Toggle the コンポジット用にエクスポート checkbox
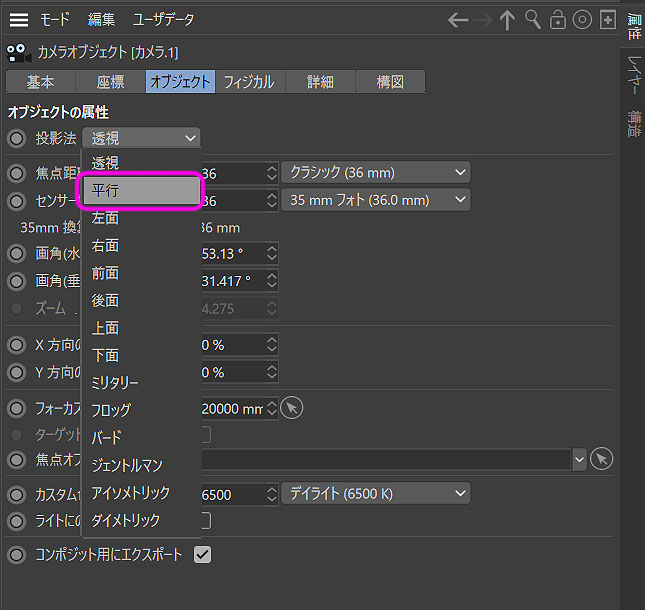The image size is (645, 610). click(x=202, y=553)
